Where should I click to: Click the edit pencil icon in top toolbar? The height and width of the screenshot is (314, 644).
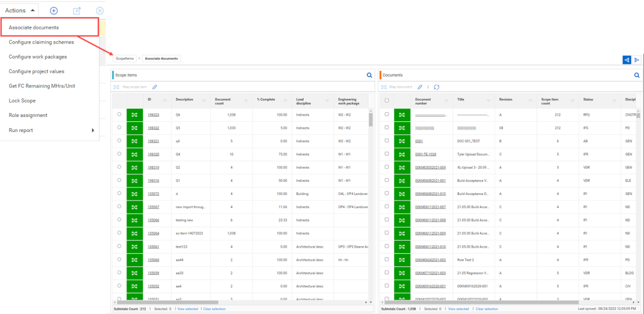(x=77, y=11)
